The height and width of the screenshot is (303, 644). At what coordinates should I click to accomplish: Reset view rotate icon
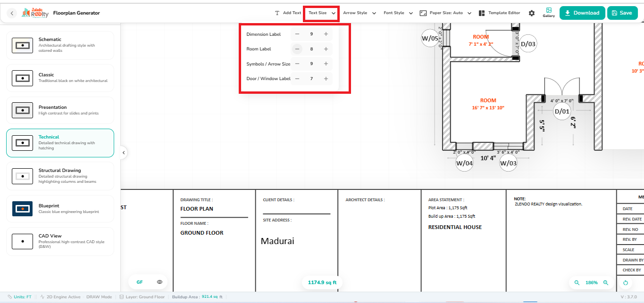click(x=626, y=283)
